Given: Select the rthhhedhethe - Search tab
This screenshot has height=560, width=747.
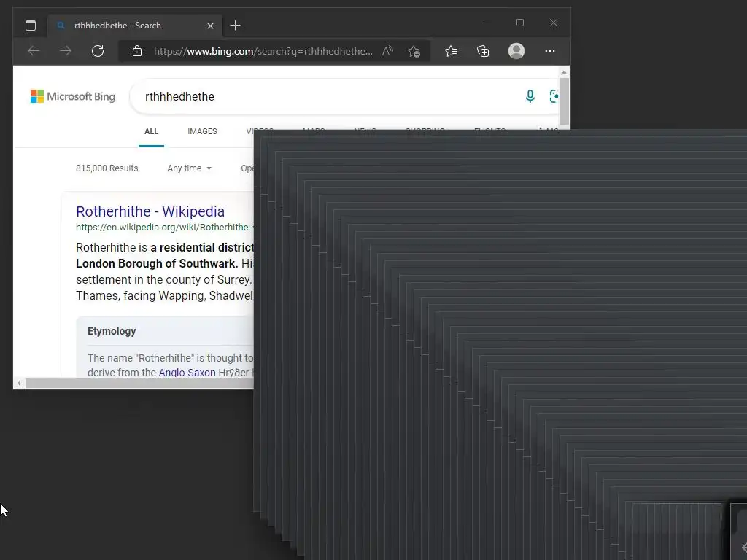Looking at the screenshot, I should [135, 26].
